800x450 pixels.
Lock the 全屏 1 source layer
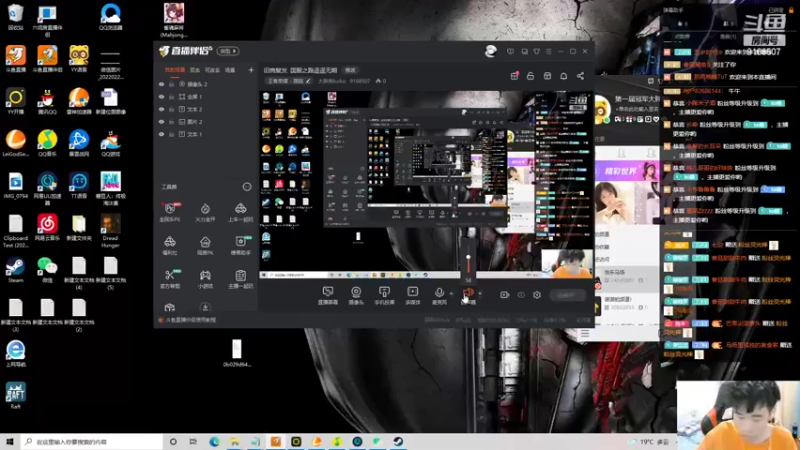click(171, 96)
